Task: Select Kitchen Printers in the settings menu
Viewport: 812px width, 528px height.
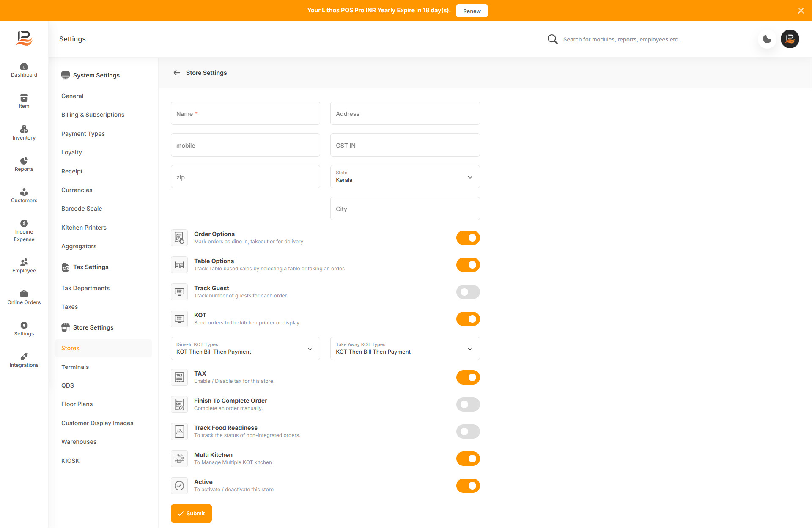Action: pos(84,228)
